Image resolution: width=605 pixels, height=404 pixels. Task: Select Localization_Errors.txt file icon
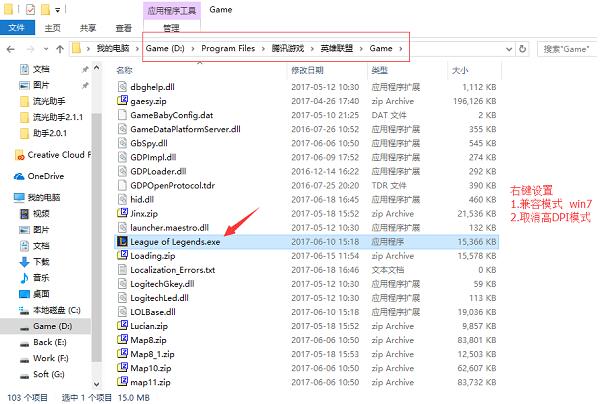coord(122,269)
